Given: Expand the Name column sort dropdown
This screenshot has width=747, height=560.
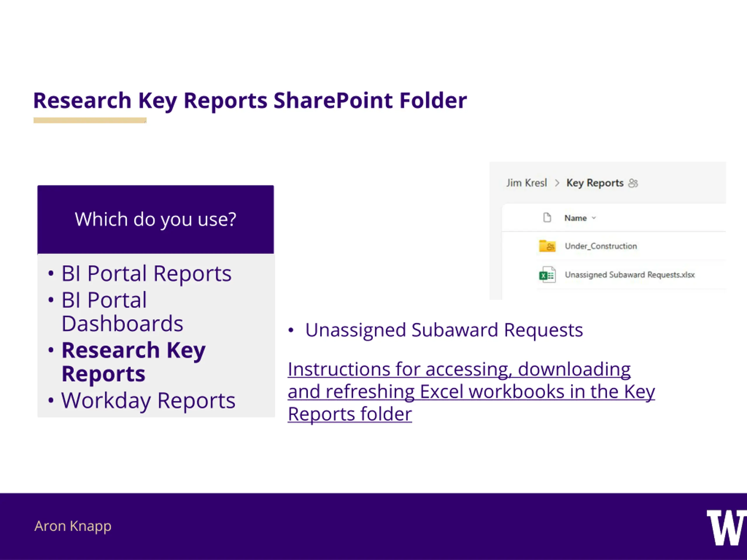Looking at the screenshot, I should tap(594, 218).
